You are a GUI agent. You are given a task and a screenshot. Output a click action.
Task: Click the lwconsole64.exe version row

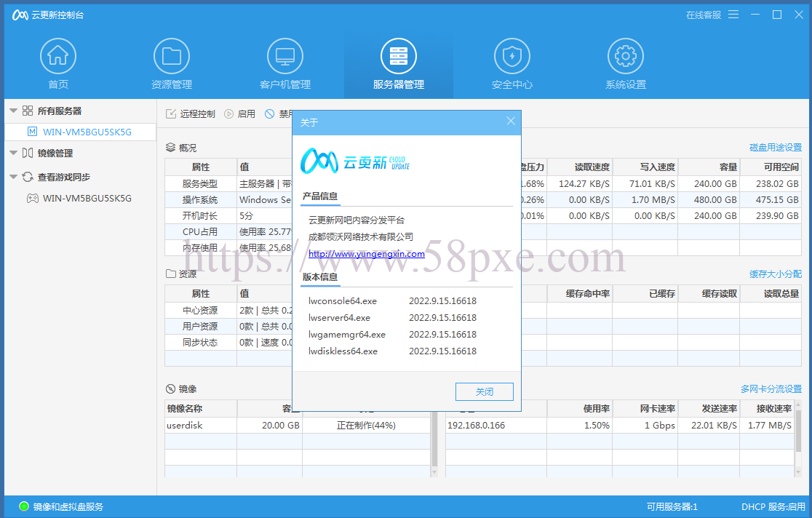[x=392, y=301]
